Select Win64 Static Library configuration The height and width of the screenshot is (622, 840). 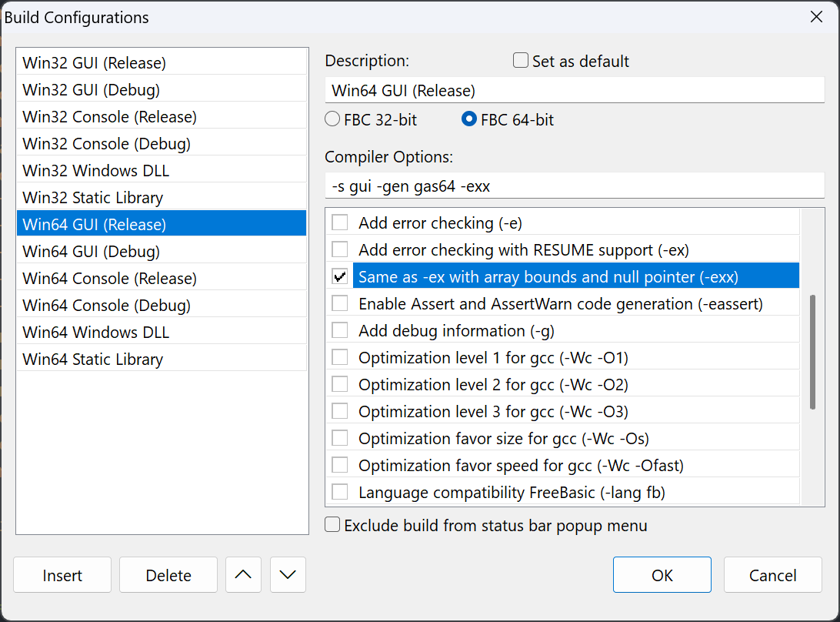coord(162,359)
